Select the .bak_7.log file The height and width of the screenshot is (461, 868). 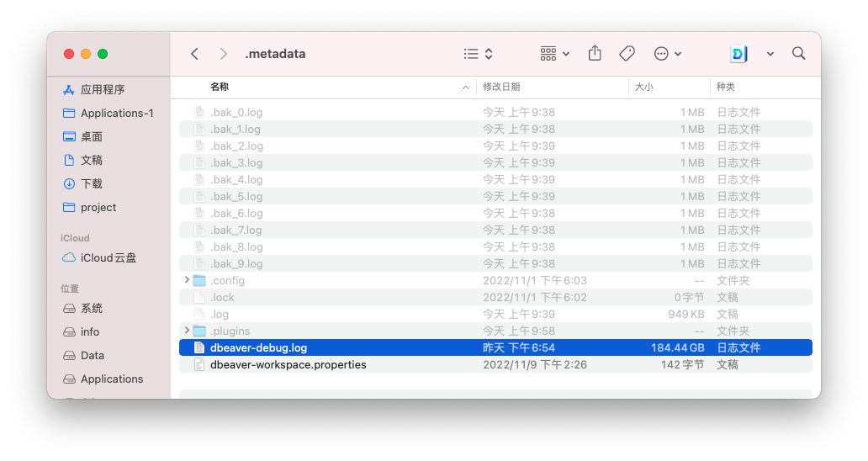tap(495, 231)
